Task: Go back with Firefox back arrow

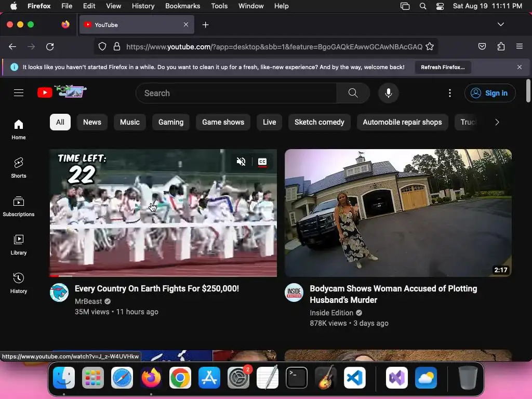Action: coord(12,46)
